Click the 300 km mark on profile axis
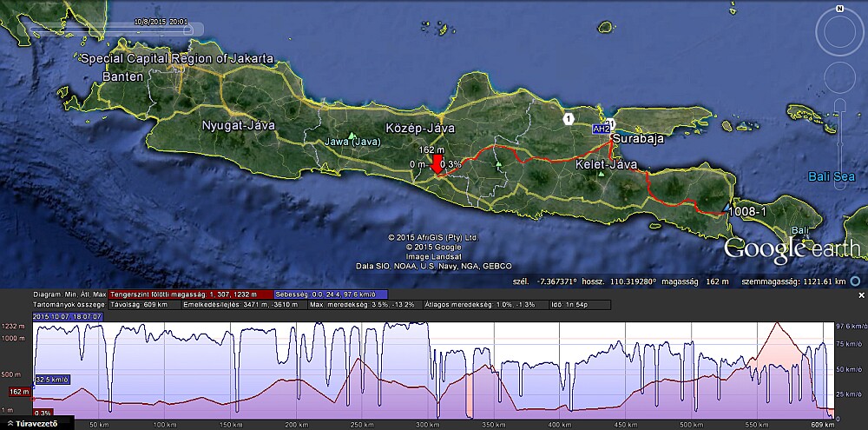This screenshot has width=868, height=430. pyautogui.click(x=420, y=425)
